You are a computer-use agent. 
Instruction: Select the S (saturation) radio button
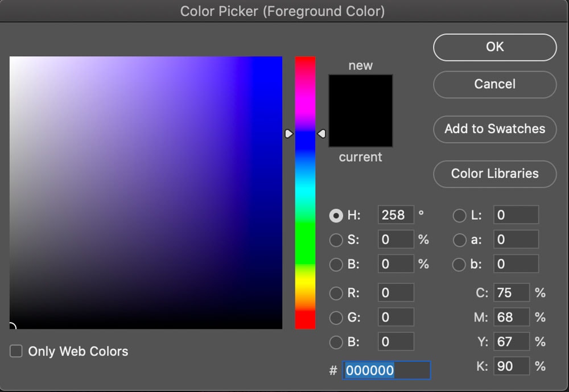(x=336, y=240)
